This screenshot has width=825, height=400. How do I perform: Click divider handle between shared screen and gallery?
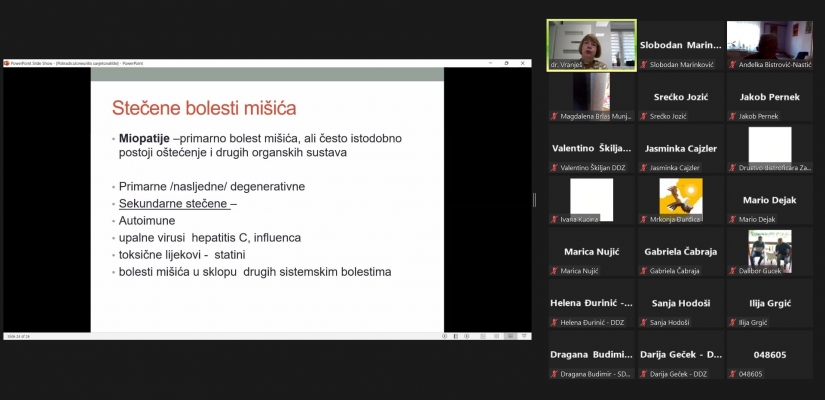pos(534,200)
